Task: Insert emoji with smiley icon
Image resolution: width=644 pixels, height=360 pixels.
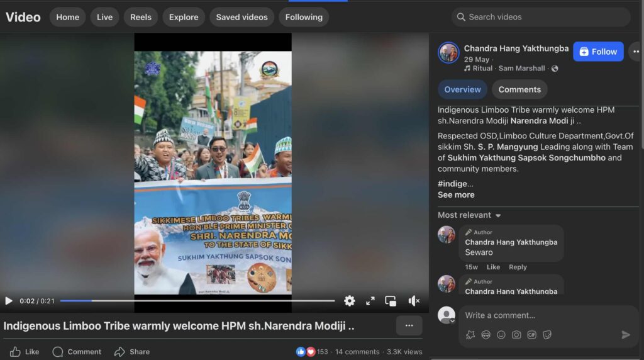Action: click(x=501, y=335)
